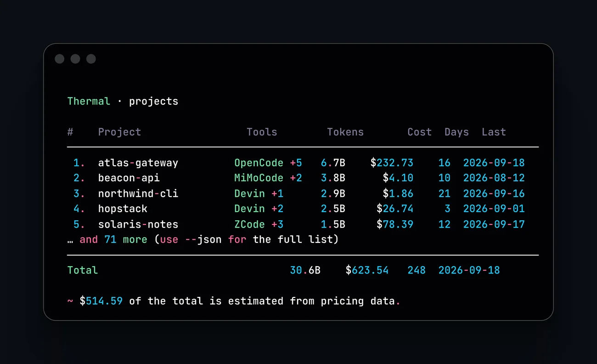This screenshot has height=364, width=597.
Task: Click the 12 days value for solaris-notes
Action: pos(444,224)
